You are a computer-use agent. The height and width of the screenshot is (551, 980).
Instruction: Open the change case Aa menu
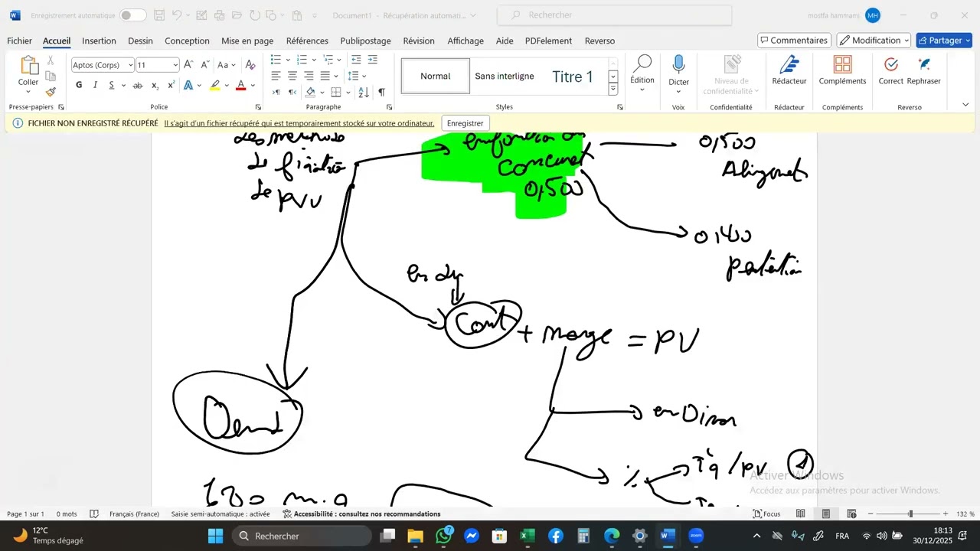point(227,65)
